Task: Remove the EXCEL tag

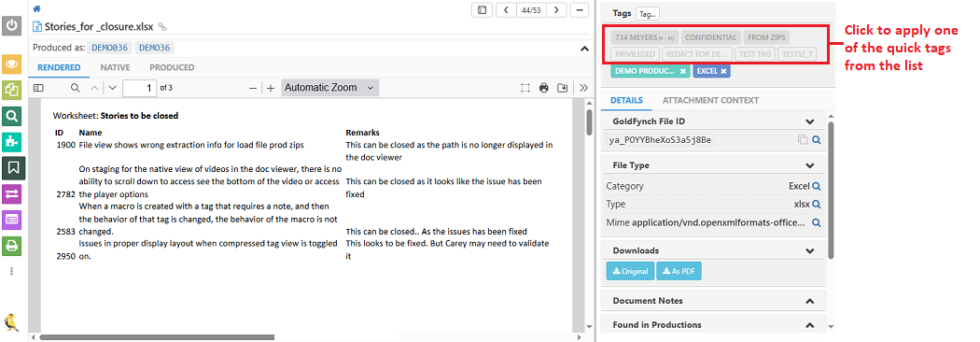Action: [723, 71]
